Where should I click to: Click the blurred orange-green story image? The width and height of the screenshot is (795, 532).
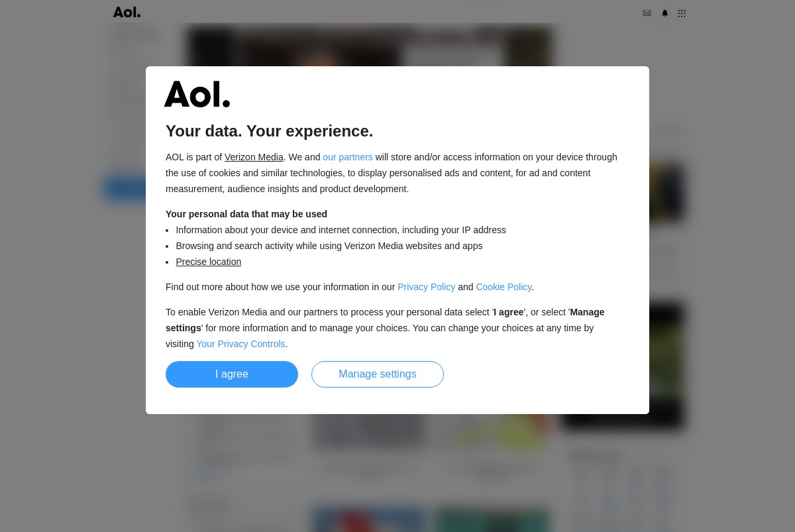(491, 431)
